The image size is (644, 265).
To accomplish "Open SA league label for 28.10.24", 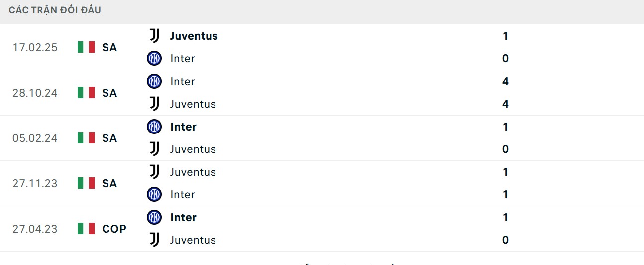I will [109, 93].
